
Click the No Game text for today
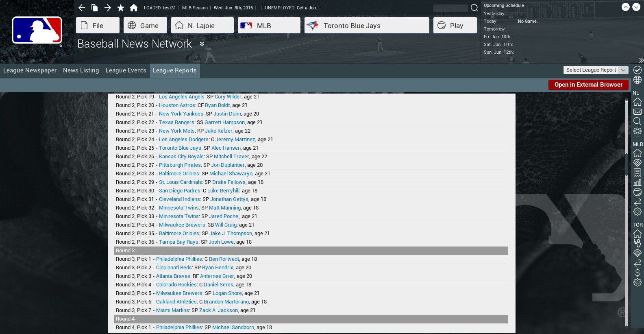tap(528, 21)
